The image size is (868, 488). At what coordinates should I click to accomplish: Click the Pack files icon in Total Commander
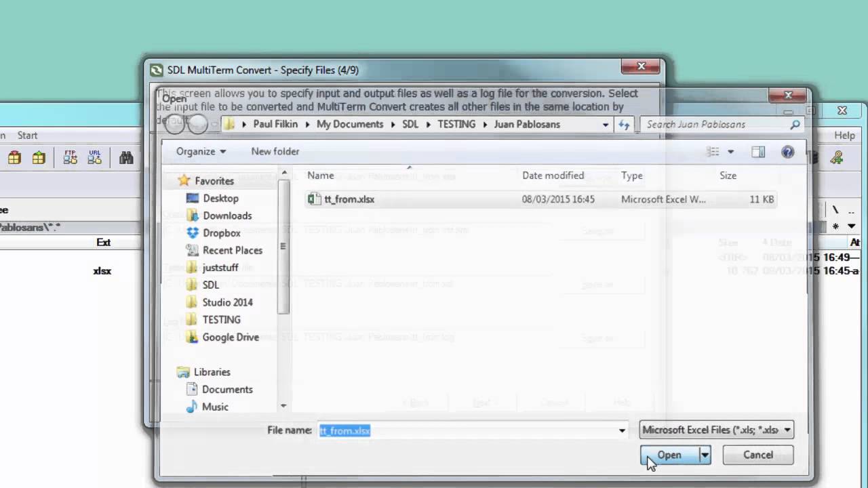click(x=14, y=158)
